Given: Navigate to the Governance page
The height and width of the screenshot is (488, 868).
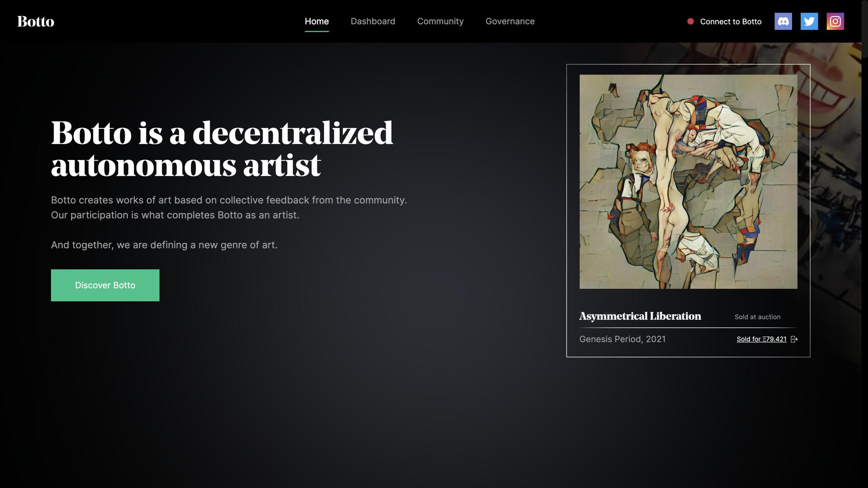Looking at the screenshot, I should pyautogui.click(x=510, y=21).
